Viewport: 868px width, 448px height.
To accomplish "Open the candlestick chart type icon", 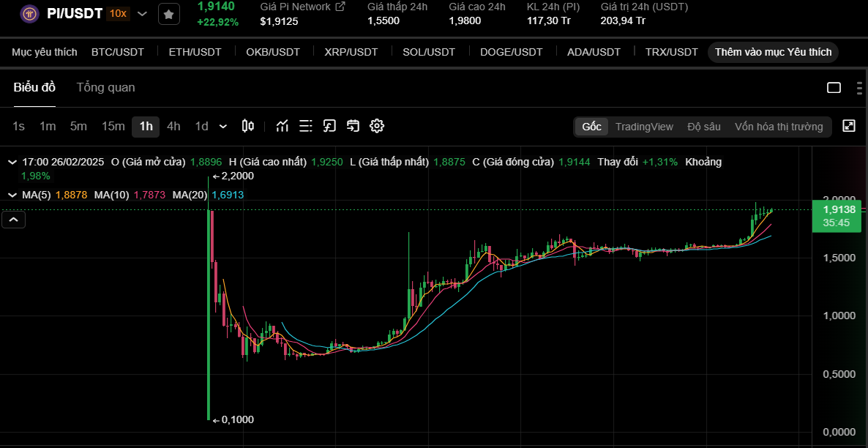I will click(247, 125).
